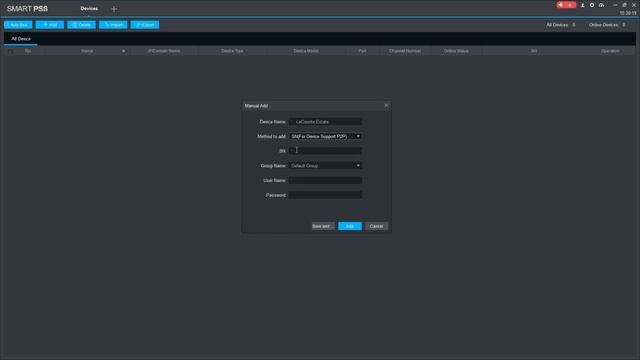This screenshot has height=360, width=640.
Task: Click the Online Devices count label
Action: tap(607, 25)
